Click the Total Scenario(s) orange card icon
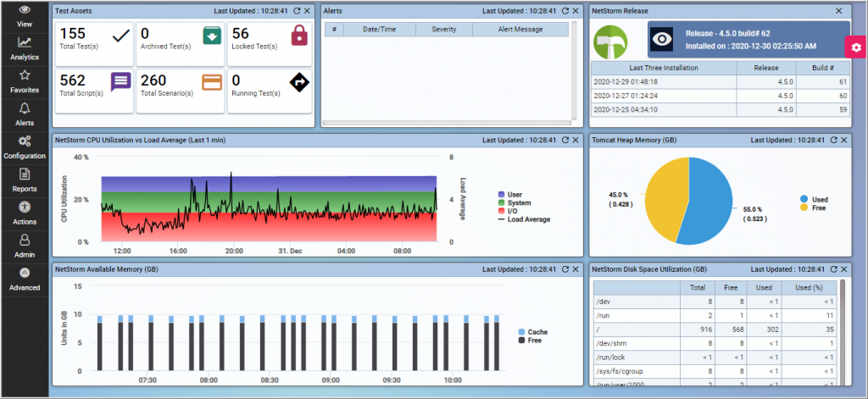Viewport: 868px width, 399px height. pos(212,82)
